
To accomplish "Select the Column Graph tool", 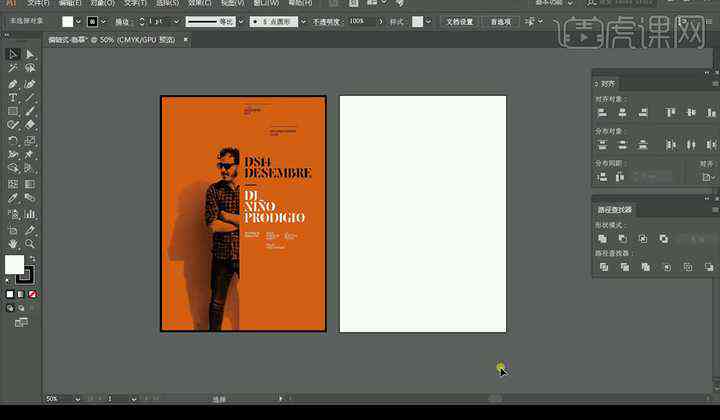I will click(30, 214).
